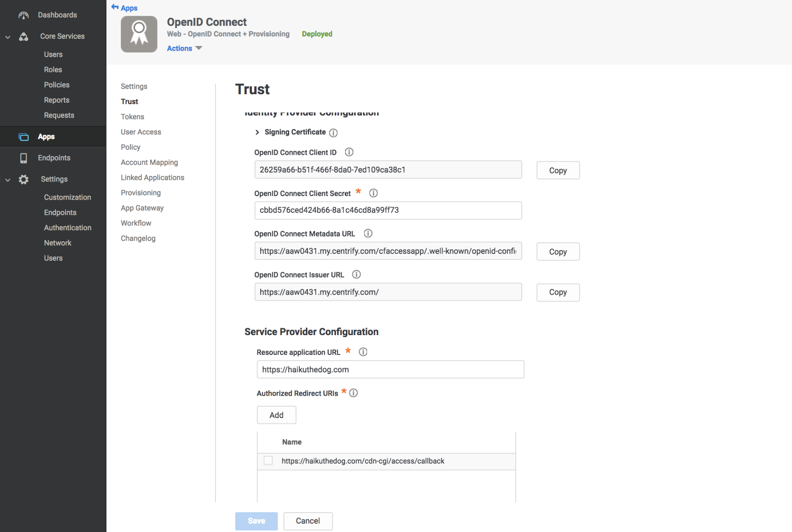Click the Copy button for Client ID
The width and height of the screenshot is (792, 532).
point(557,170)
